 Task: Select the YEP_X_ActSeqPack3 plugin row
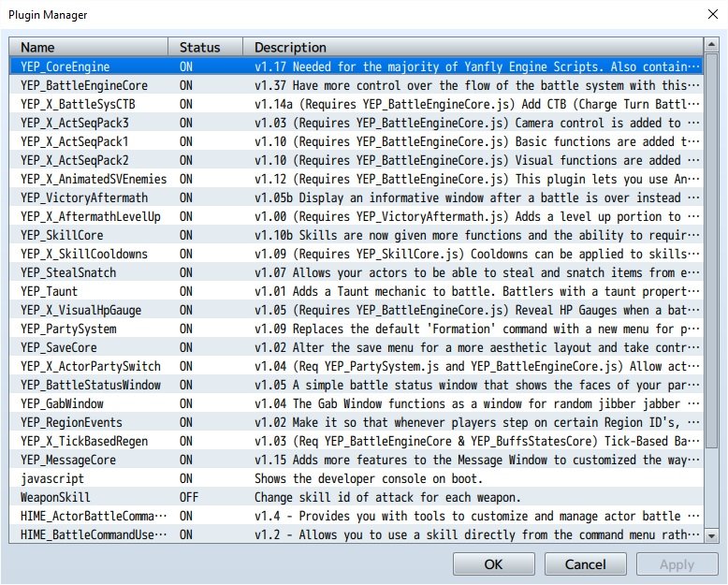[357, 123]
